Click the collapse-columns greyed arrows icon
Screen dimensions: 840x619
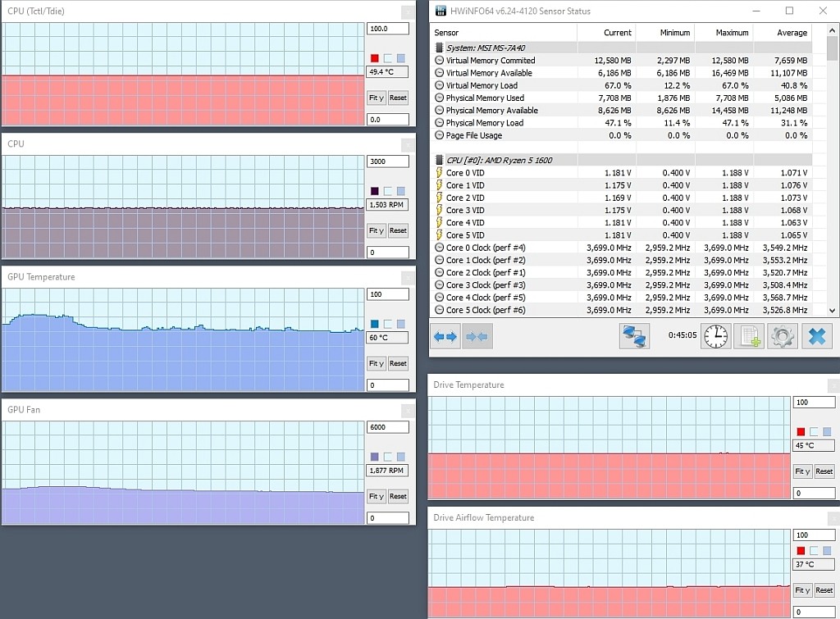point(477,336)
